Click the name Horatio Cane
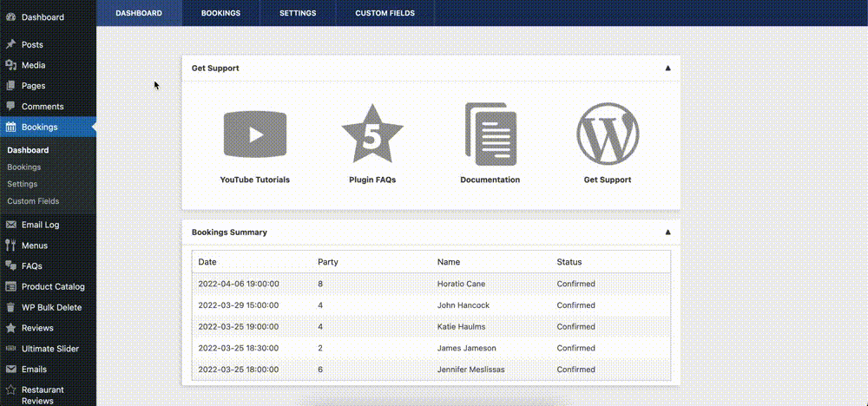868x406 pixels. [x=461, y=284]
